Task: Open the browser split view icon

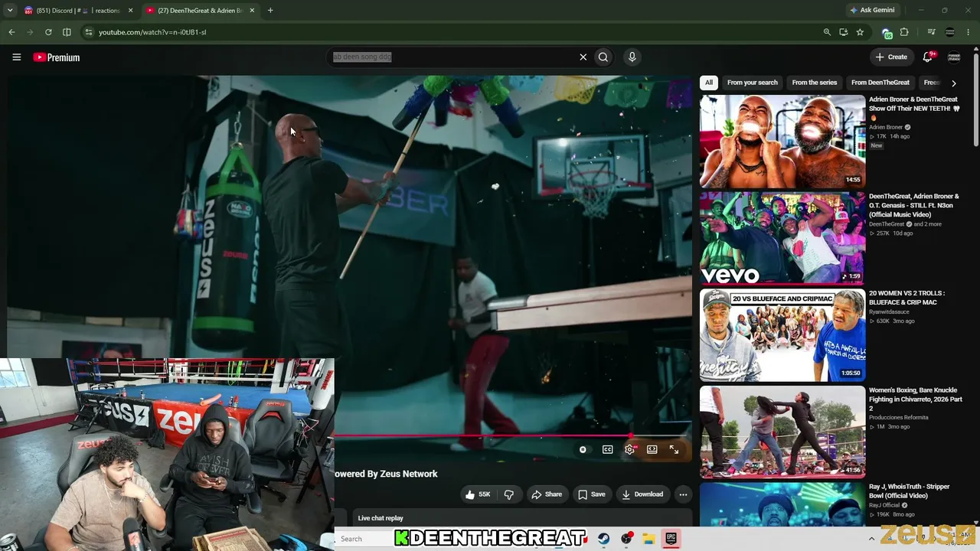Action: click(67, 32)
